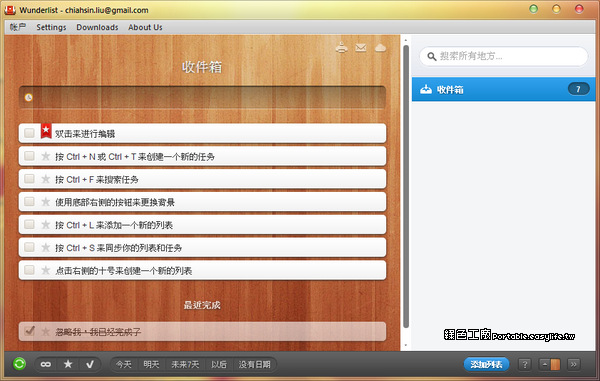This screenshot has width=600, height=381.
Task: Click Wunderlist app icon in title bar
Action: [x=10, y=10]
